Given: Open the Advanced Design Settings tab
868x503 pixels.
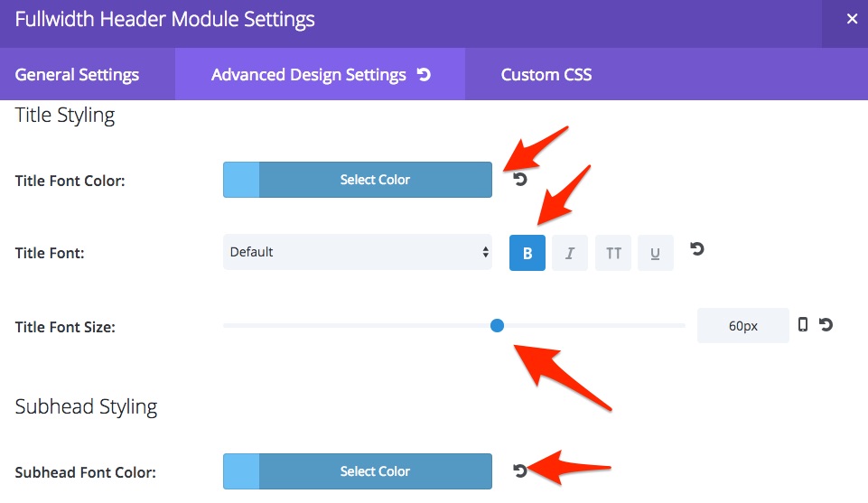Looking at the screenshot, I should coord(309,75).
